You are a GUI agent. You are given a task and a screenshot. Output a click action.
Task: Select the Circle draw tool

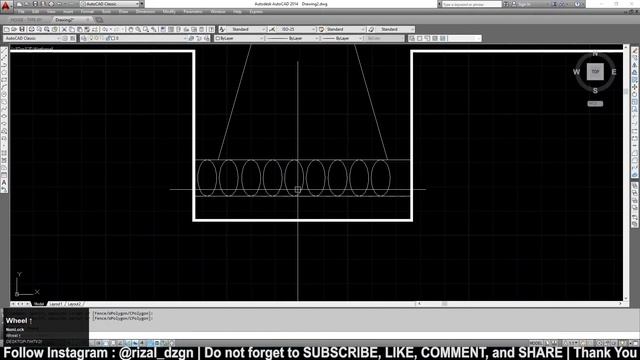click(4, 94)
